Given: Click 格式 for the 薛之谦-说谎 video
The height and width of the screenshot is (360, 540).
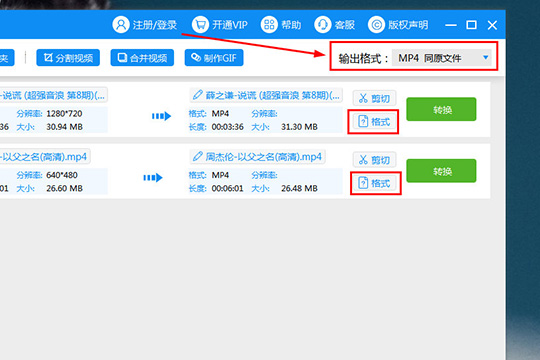Looking at the screenshot, I should (374, 122).
